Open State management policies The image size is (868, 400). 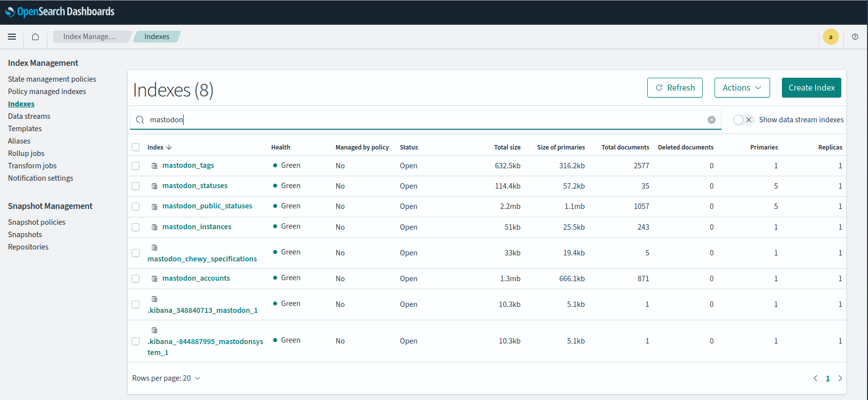click(52, 79)
